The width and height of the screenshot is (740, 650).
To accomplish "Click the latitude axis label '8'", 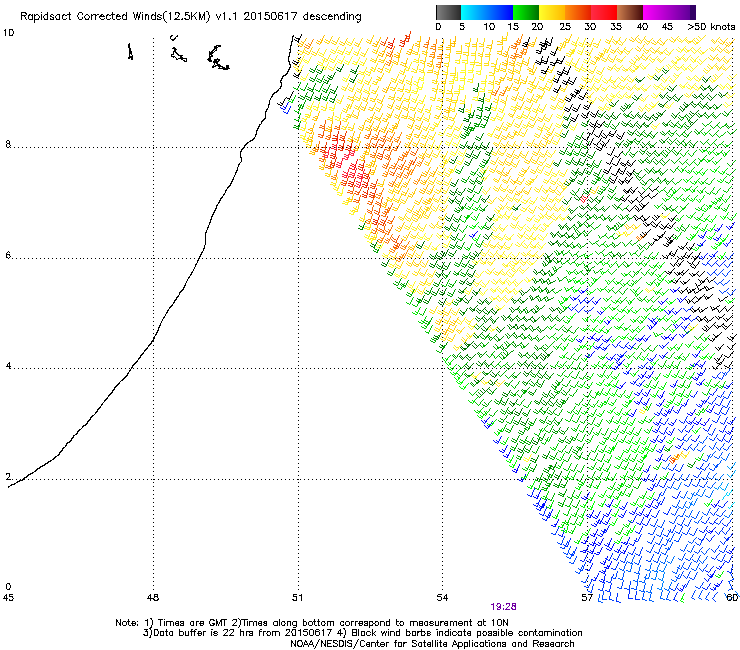I will pos(8,144).
